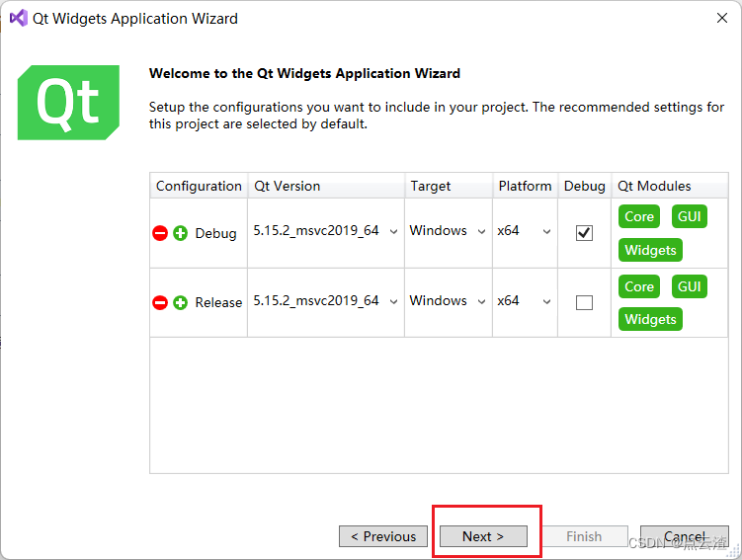Click the Visual Studio icon in title bar
This screenshot has height=560, width=742.
[x=19, y=19]
